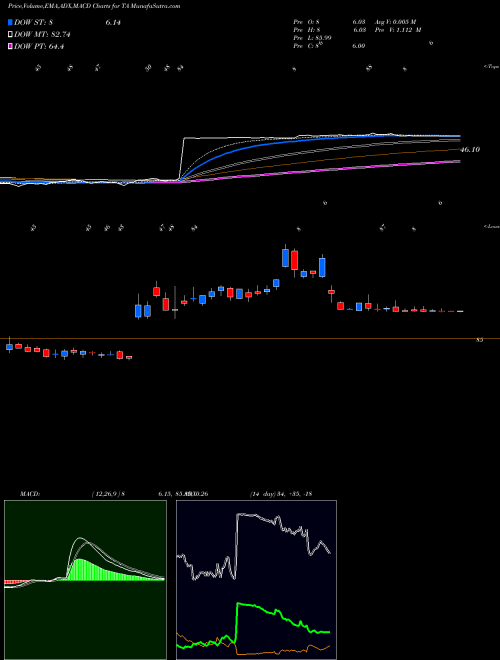Screen dimensions: 500x660
Task: Open the ADX indicator panel
Action: point(256,580)
